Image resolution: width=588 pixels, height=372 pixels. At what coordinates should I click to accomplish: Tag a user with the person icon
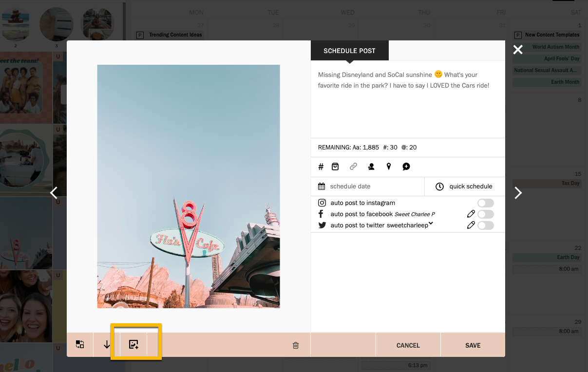click(371, 167)
